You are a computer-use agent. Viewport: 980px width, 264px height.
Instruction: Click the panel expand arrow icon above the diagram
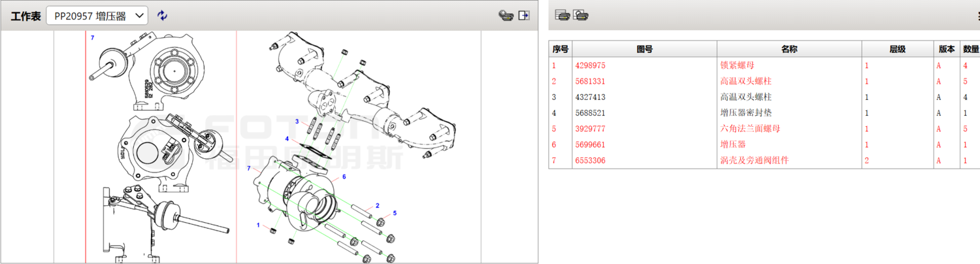[x=523, y=16]
